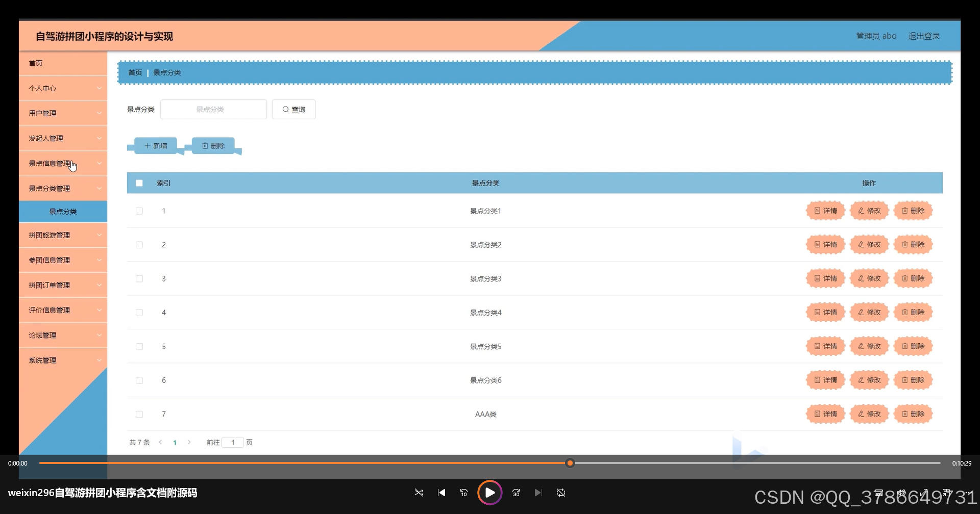980x514 pixels.
Task: Expand 景点信息管理 sidebar menu
Action: coord(63,163)
